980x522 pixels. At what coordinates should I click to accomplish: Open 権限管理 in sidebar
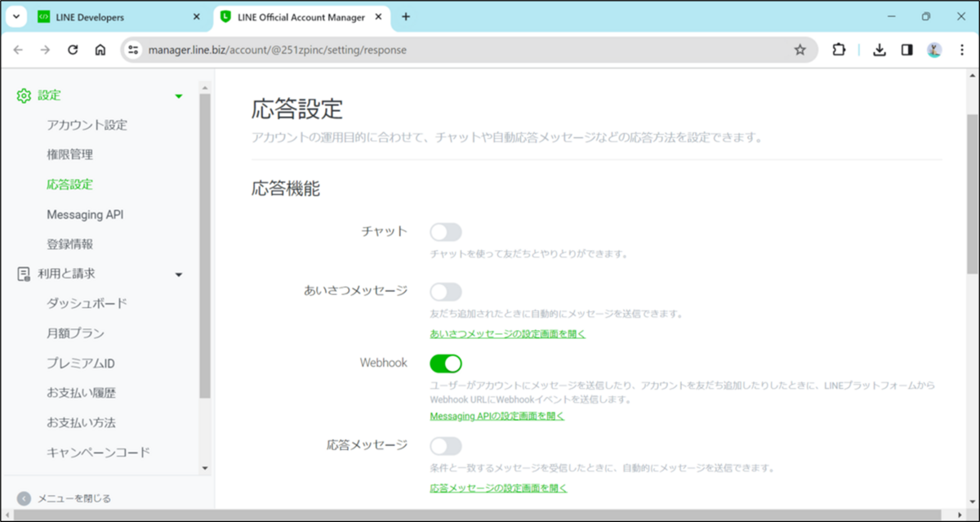click(x=69, y=154)
